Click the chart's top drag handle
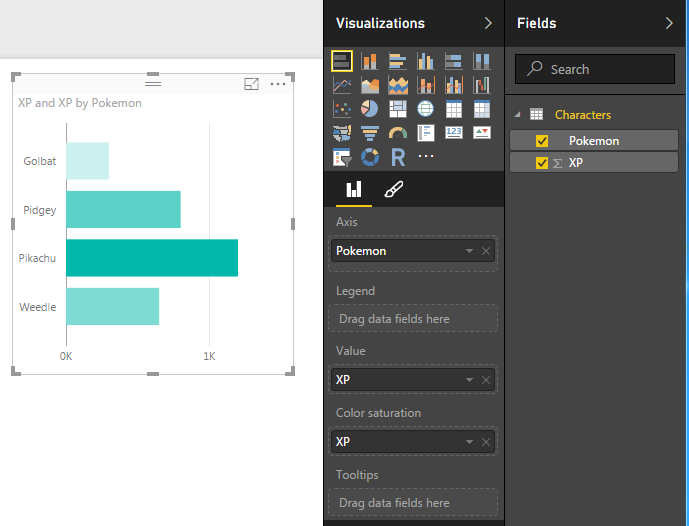 tap(153, 83)
